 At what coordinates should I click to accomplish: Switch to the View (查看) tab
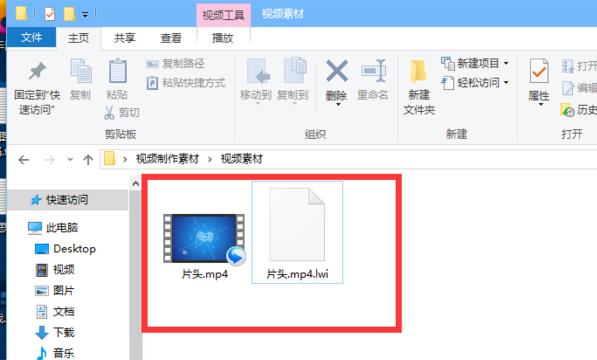click(x=171, y=38)
